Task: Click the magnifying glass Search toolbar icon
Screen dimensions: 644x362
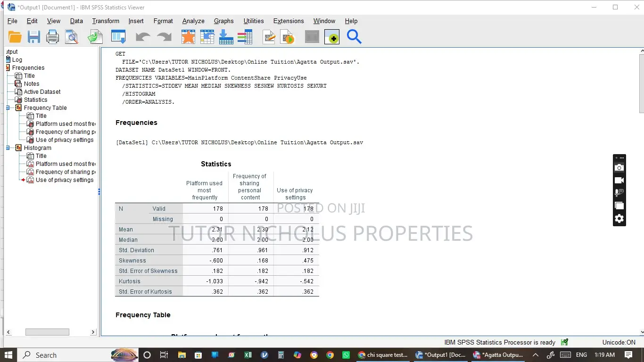Action: click(x=354, y=36)
